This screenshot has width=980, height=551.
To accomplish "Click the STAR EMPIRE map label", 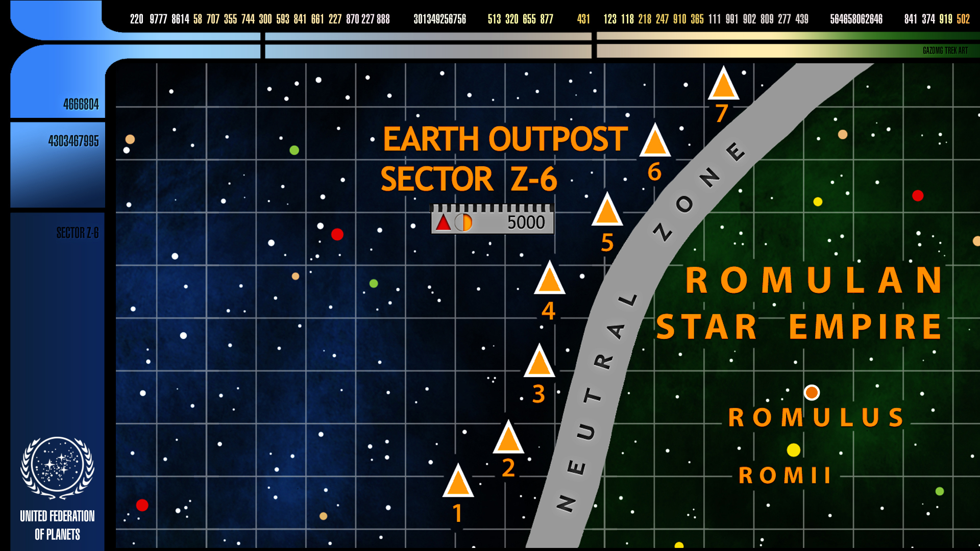I will pyautogui.click(x=799, y=327).
